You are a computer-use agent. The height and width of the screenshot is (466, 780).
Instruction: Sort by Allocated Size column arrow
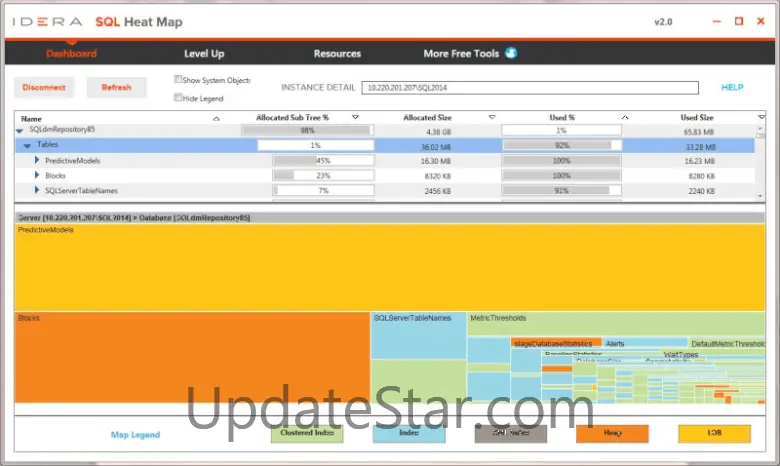[x=492, y=117]
